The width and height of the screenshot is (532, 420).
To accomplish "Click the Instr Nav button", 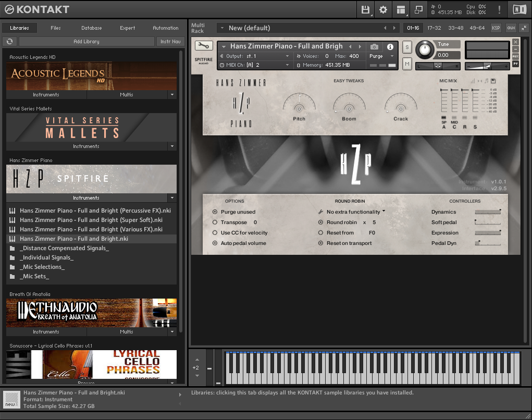I will coord(170,41).
